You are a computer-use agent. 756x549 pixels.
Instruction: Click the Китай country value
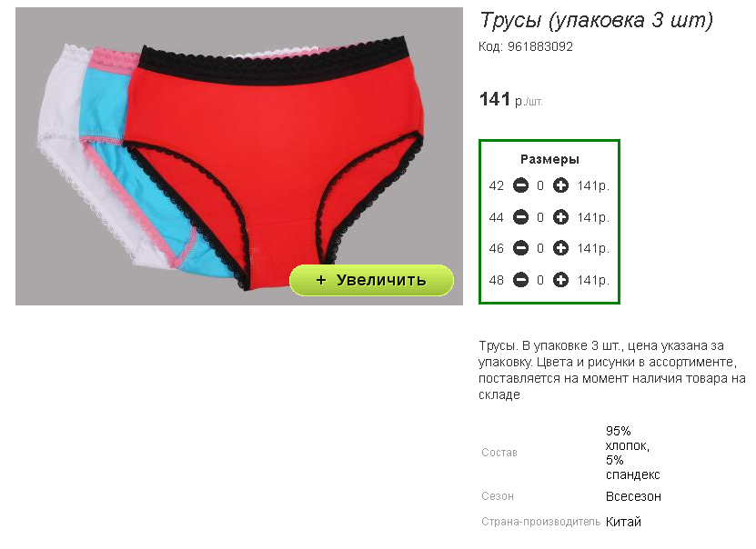(623, 522)
